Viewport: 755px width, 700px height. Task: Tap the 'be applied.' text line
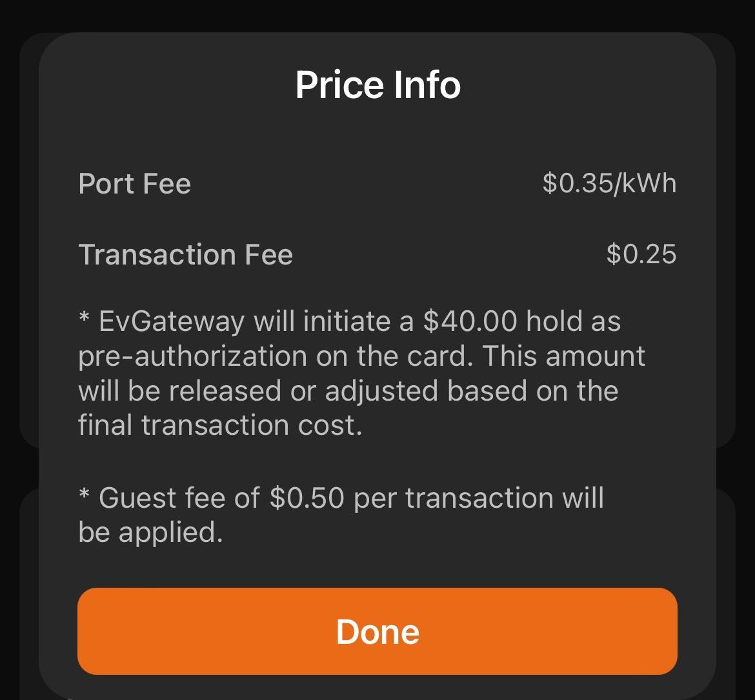point(150,533)
